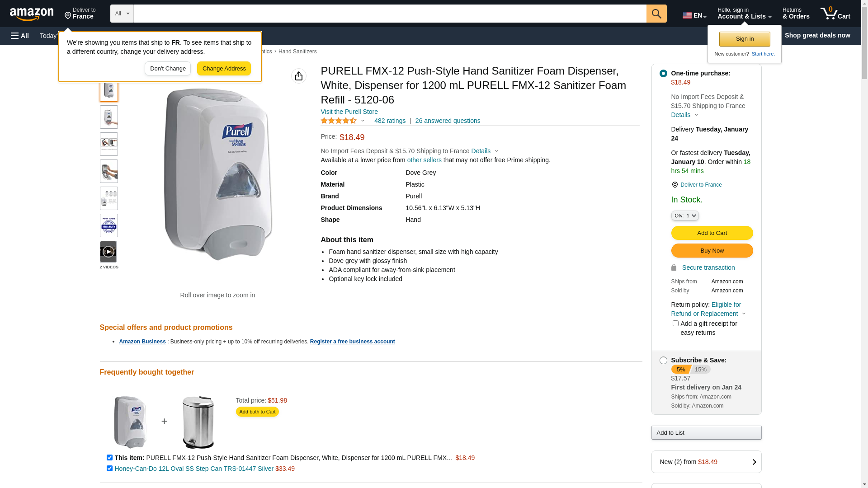Check the gift receipt checkbox

675,324
